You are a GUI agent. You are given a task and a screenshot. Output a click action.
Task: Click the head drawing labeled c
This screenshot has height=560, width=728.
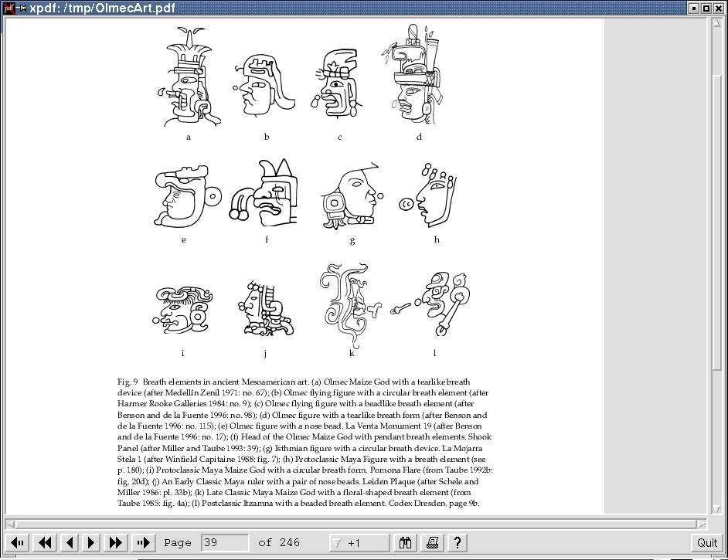coord(335,83)
